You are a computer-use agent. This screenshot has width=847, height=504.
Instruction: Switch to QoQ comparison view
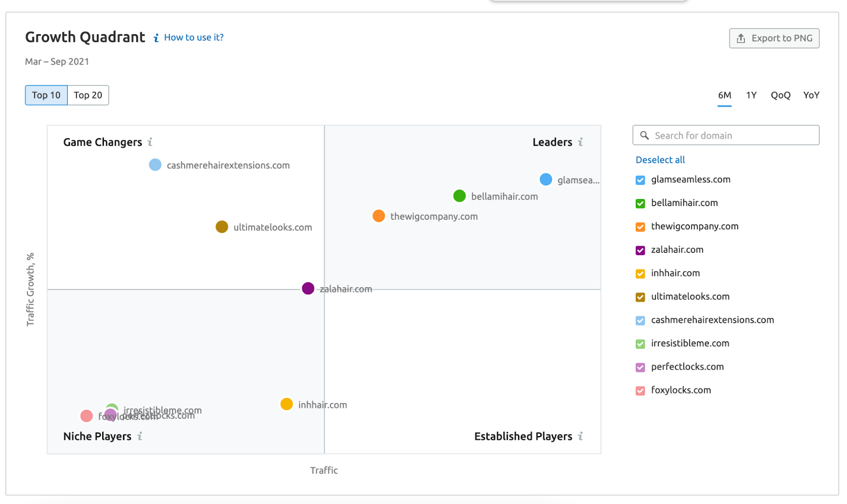[x=780, y=95]
